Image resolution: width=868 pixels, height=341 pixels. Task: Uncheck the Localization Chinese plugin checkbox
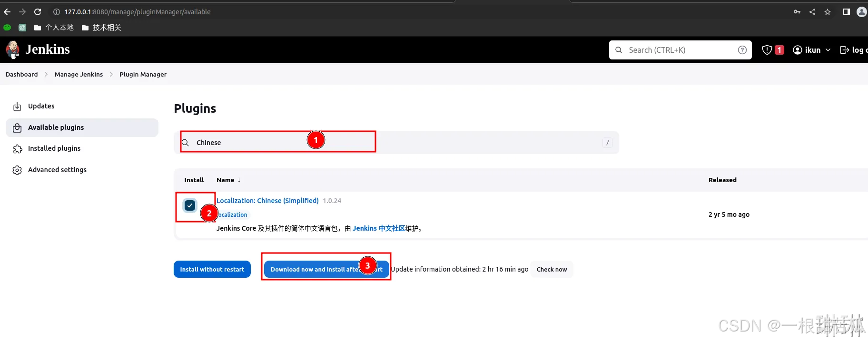click(190, 205)
